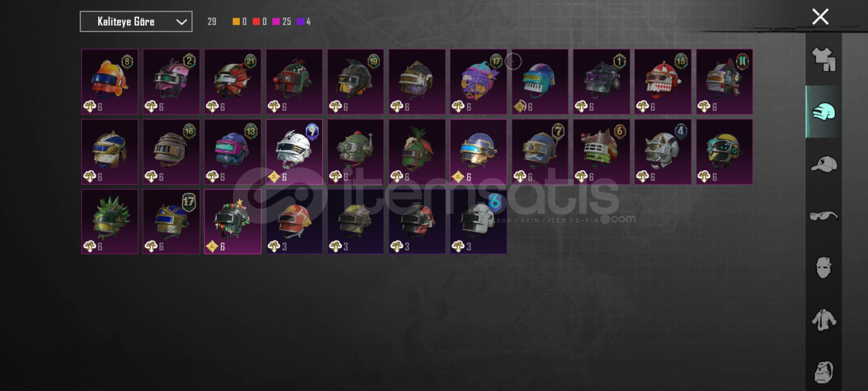Open the backpack category icon at bottom
Viewport: 868px width, 391px height.
[x=824, y=372]
